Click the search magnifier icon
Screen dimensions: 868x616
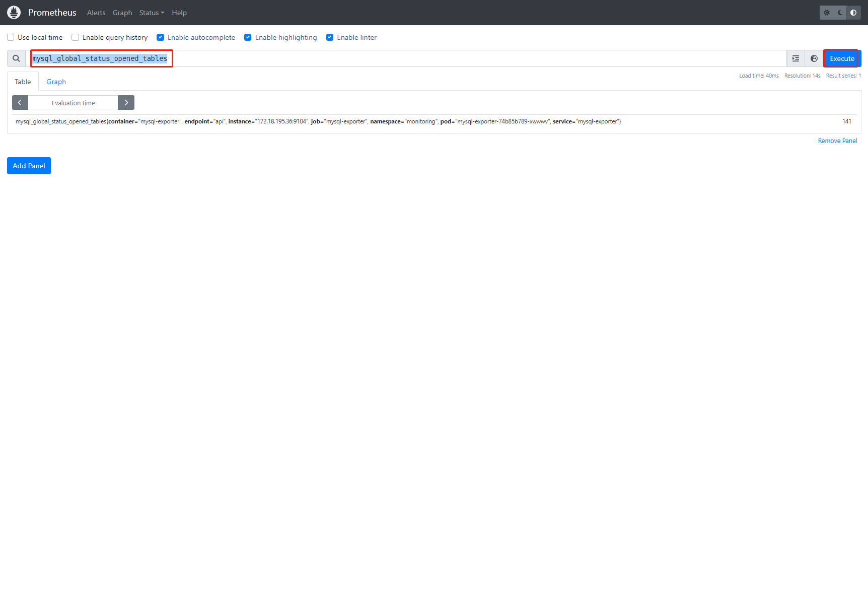click(17, 58)
